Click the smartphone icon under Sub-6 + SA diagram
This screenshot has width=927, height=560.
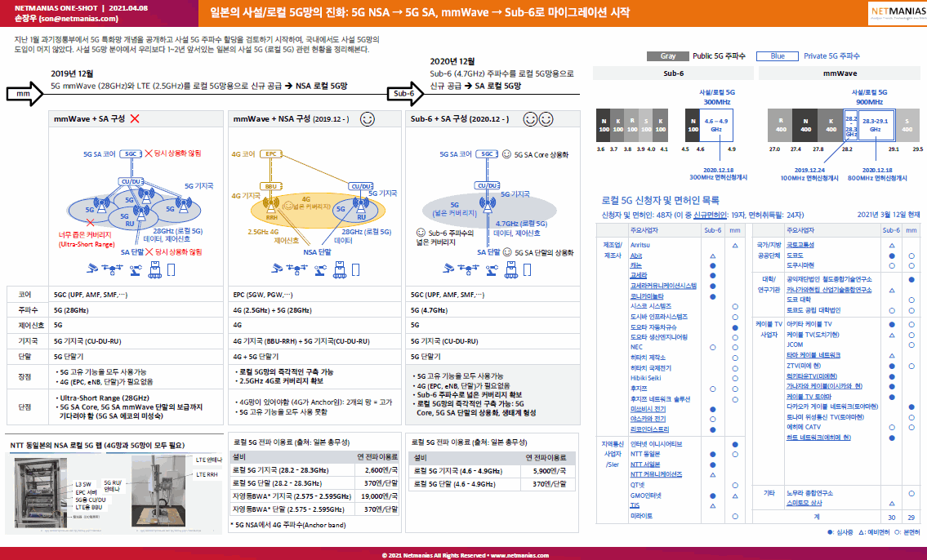click(528, 270)
